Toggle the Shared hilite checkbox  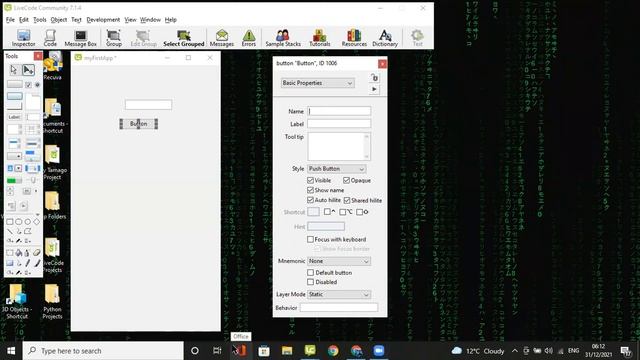347,200
